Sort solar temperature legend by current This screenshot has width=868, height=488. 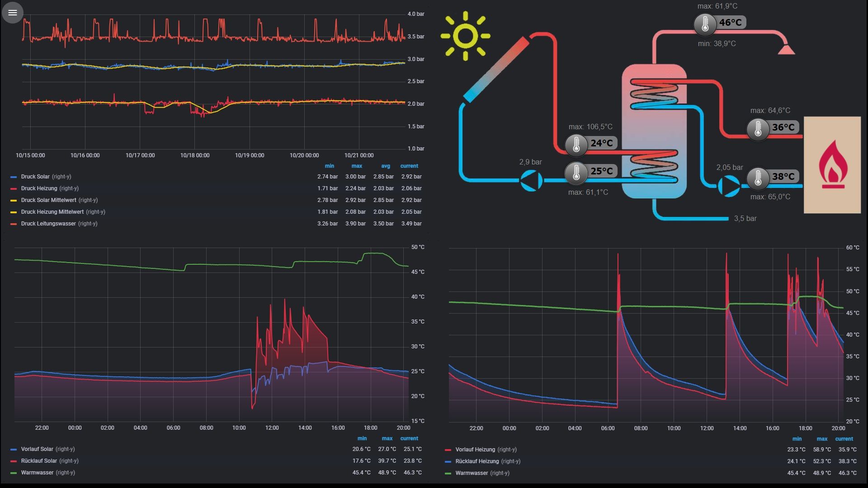pyautogui.click(x=409, y=438)
